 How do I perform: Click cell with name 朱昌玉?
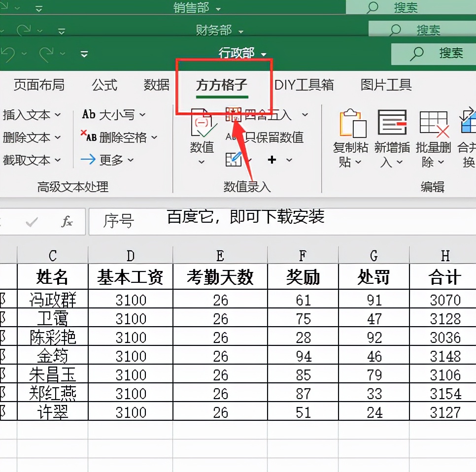[x=53, y=373]
